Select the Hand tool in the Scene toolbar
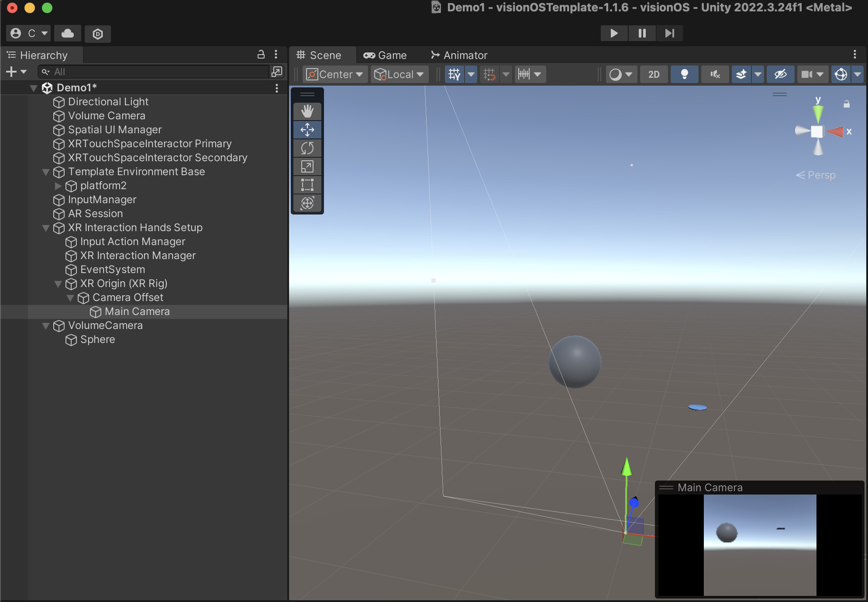The height and width of the screenshot is (602, 868). click(x=307, y=111)
